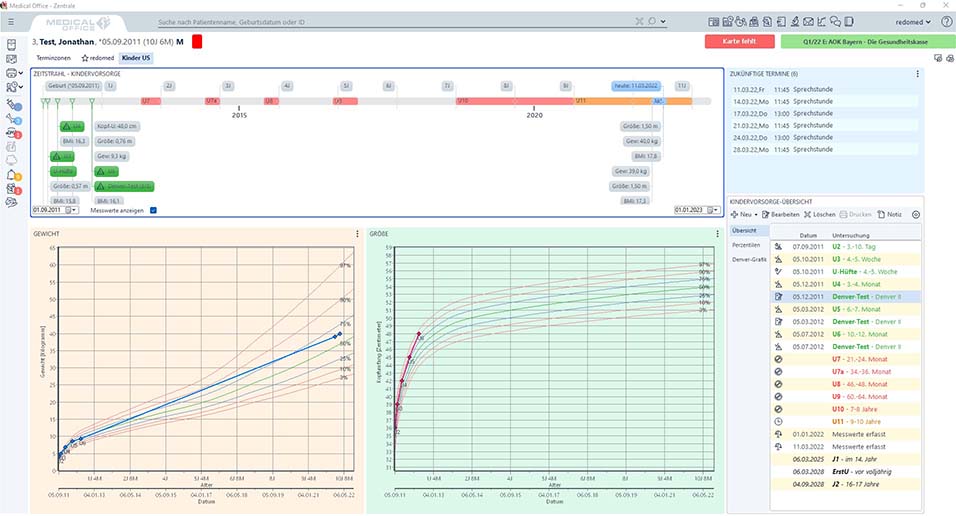Open the Kindervorsorge settings circle icon
The image size is (956, 516).
916,215
